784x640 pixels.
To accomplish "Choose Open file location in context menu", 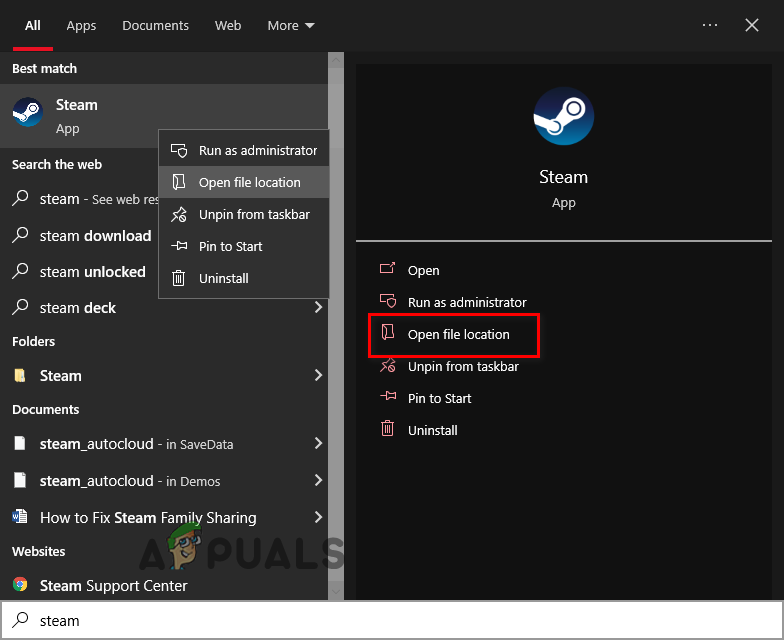I will coord(244,182).
